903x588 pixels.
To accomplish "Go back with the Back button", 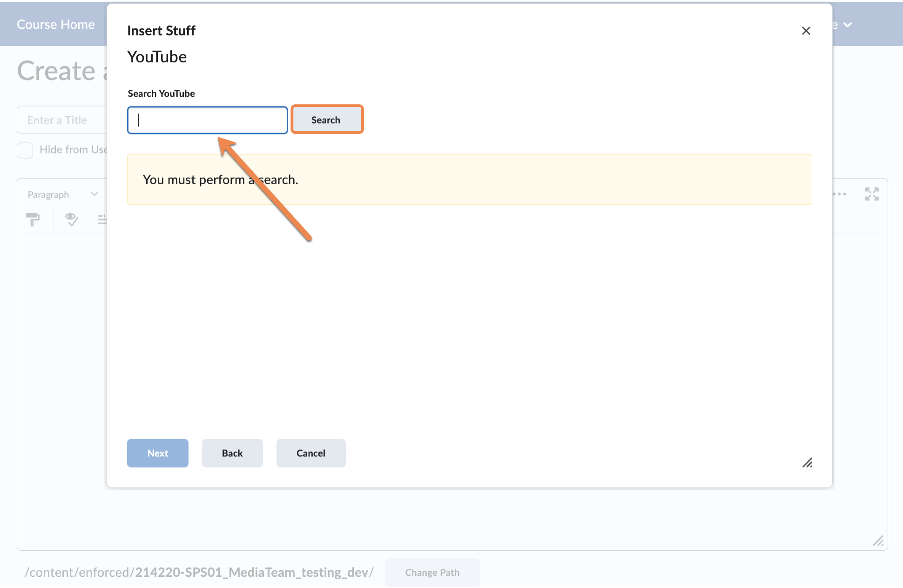I will (232, 453).
